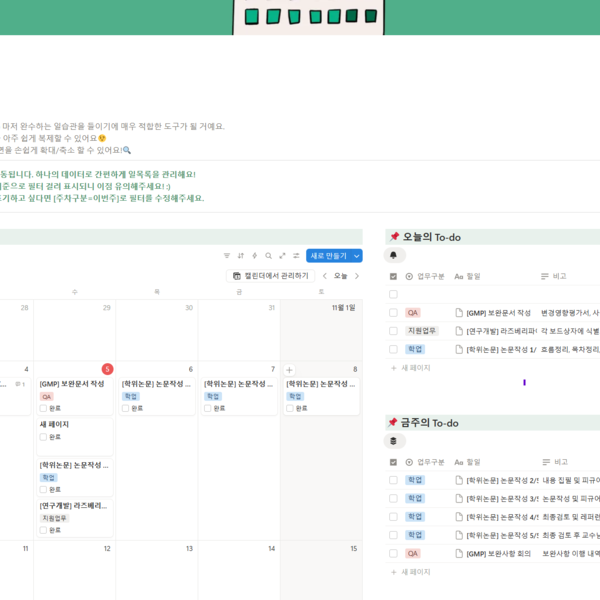Click 오늘의 To-do heading
The height and width of the screenshot is (600, 600).
tap(432, 237)
